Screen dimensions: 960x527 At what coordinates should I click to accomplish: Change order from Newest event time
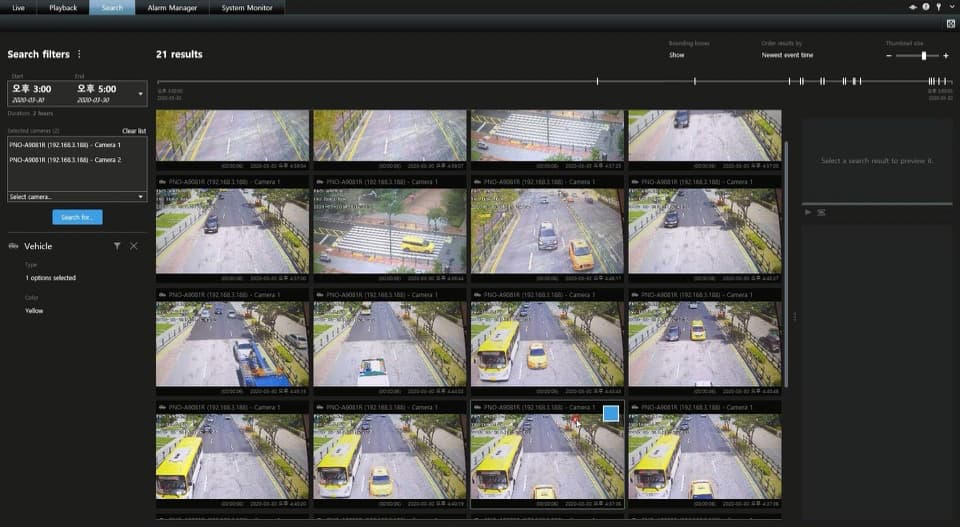coord(787,55)
